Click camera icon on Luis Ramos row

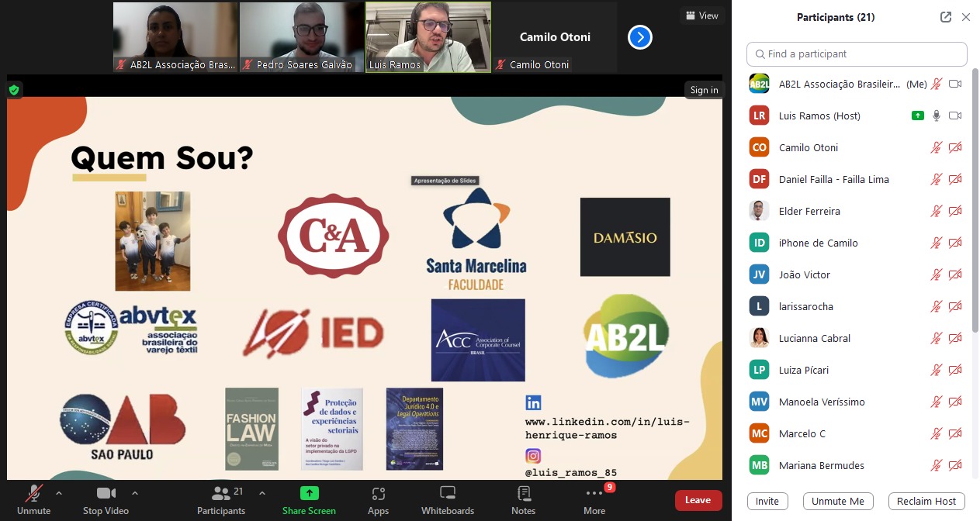click(955, 116)
